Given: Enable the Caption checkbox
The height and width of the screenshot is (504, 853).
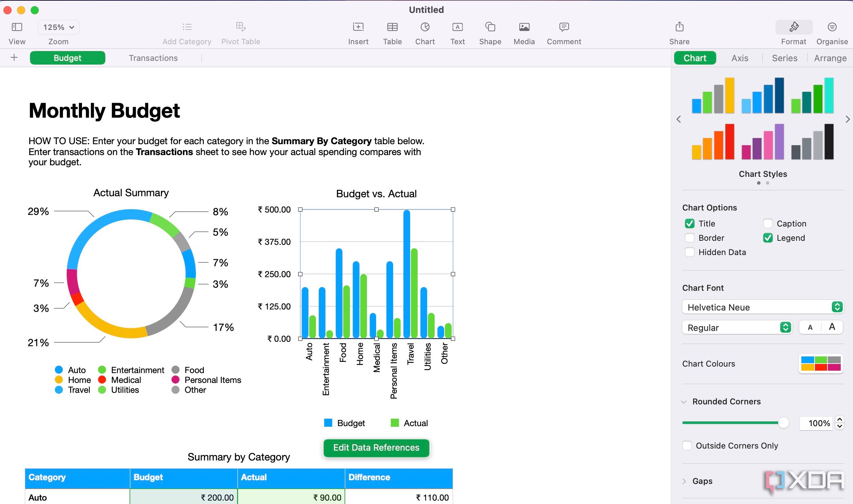Looking at the screenshot, I should point(768,223).
